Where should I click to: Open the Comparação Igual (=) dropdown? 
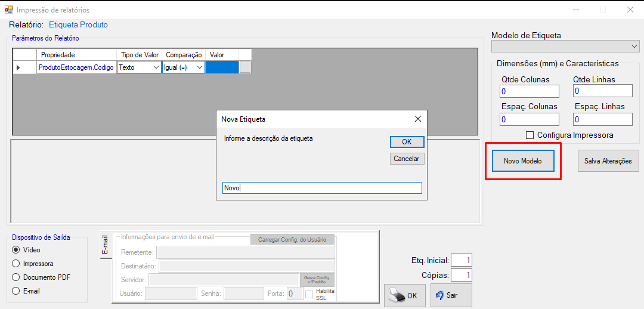[183, 67]
